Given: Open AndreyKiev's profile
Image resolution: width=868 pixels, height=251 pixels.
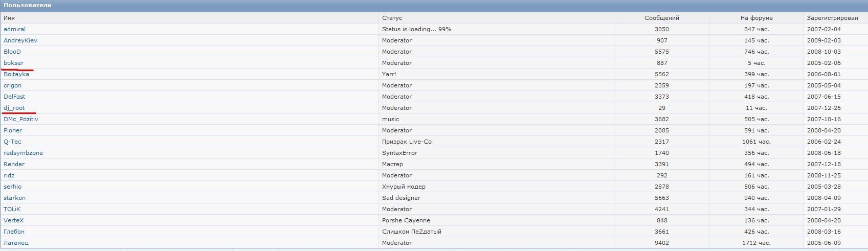Looking at the screenshot, I should click(x=20, y=40).
